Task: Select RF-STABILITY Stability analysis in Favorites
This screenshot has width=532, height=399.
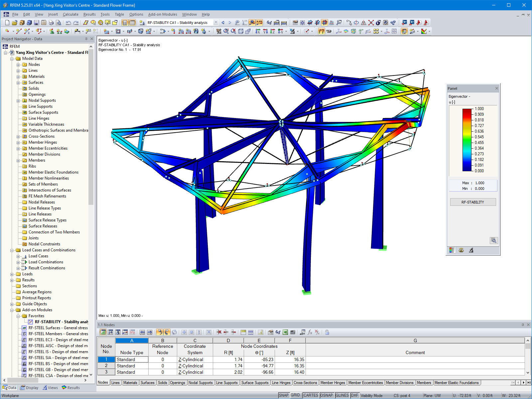Action: 62,322
